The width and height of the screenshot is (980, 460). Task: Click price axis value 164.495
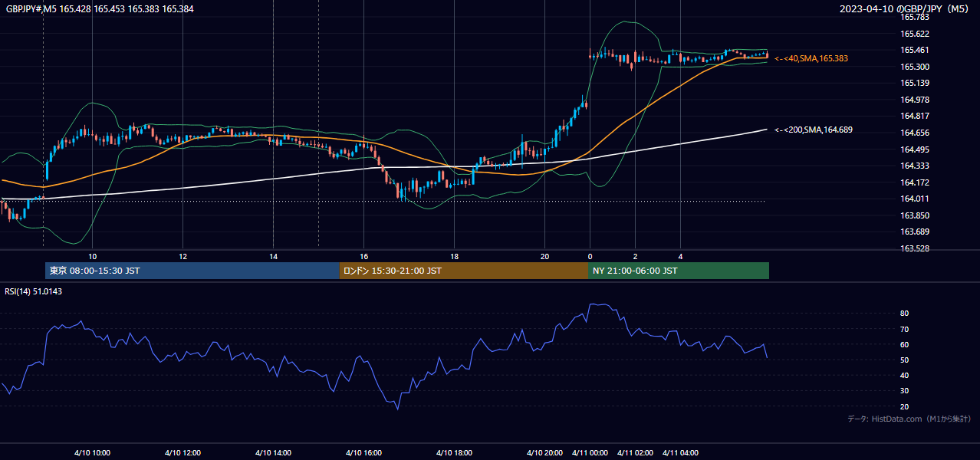click(x=914, y=149)
